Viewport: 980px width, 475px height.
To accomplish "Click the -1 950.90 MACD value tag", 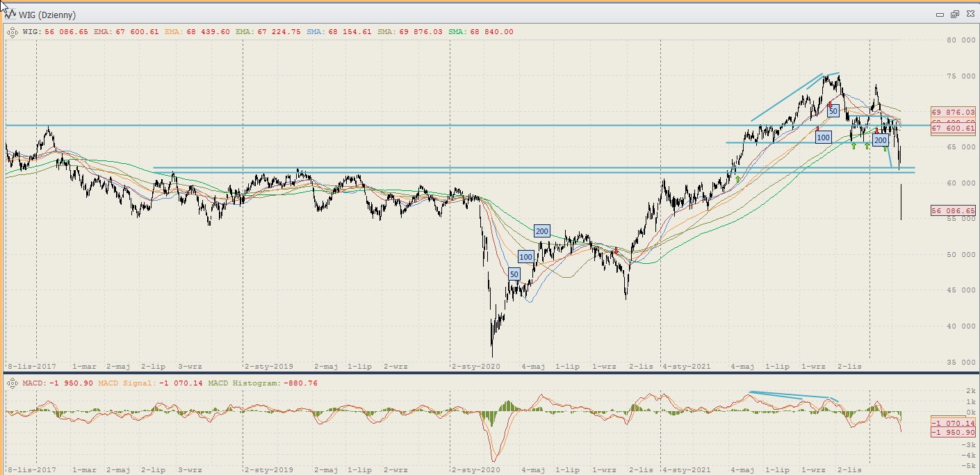I will [954, 431].
